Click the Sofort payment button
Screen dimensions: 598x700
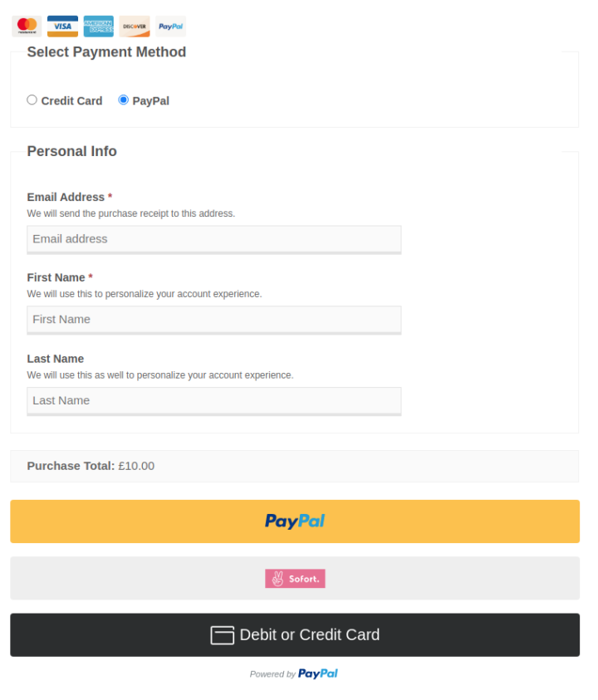coord(295,578)
